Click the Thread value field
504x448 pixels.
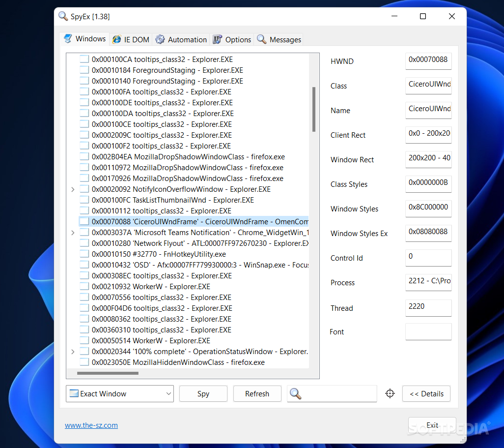428,308
